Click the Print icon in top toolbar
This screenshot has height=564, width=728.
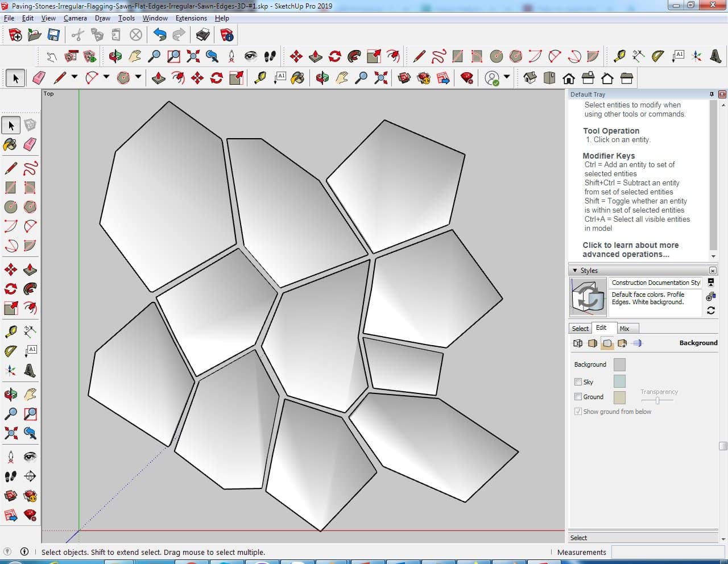(203, 35)
